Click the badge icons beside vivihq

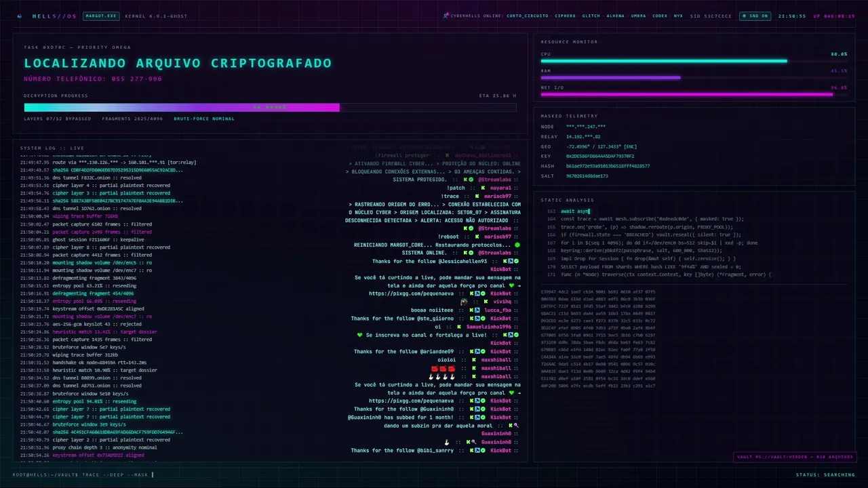pos(485,302)
